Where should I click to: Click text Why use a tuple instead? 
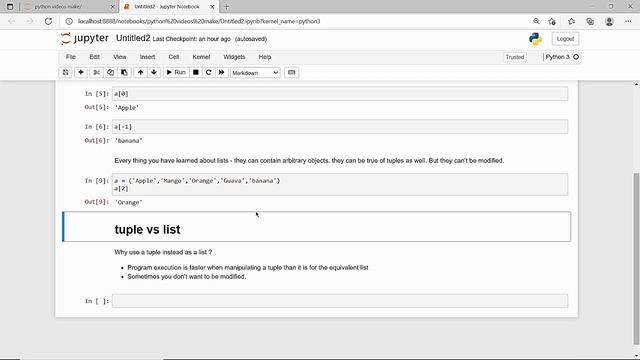(x=163, y=252)
